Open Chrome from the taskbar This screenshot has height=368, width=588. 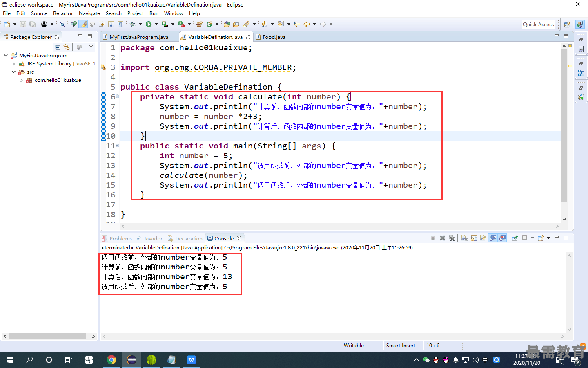point(111,360)
